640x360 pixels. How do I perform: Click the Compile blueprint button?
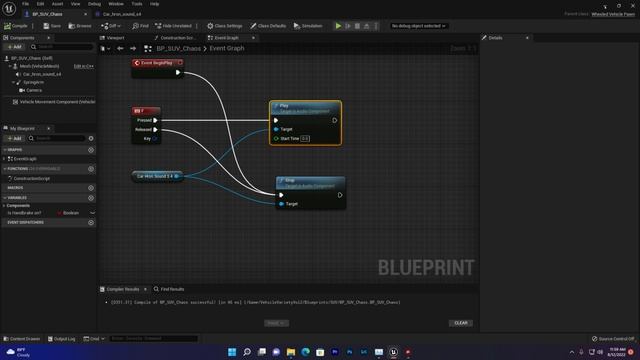(16, 26)
